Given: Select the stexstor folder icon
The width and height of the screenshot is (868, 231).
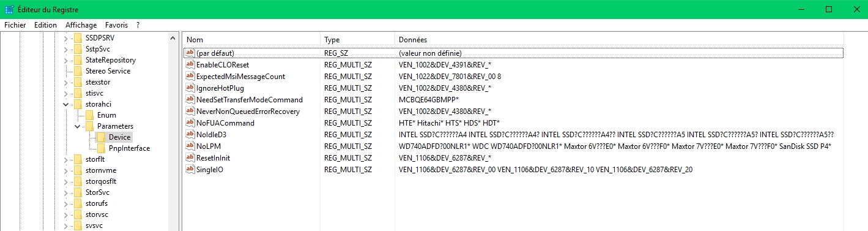Looking at the screenshot, I should click(78, 82).
